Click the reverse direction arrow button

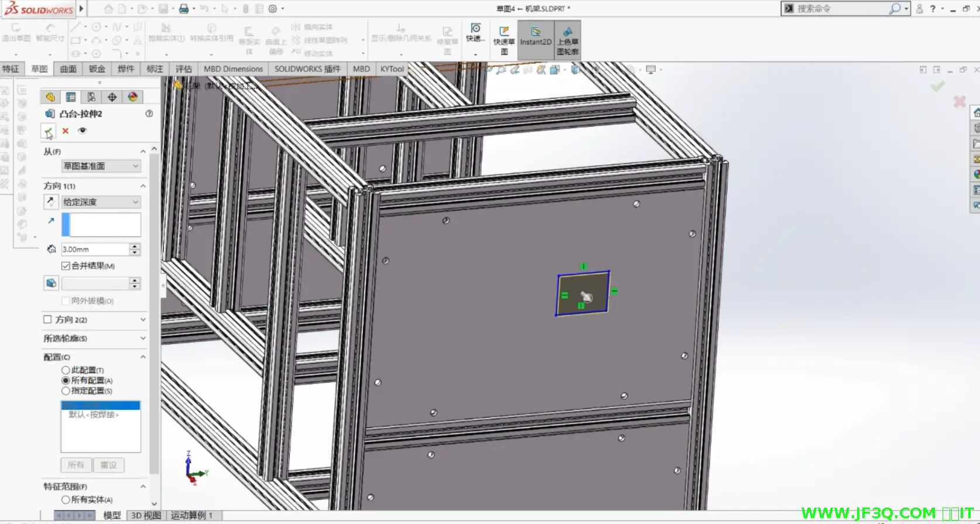[51, 202]
